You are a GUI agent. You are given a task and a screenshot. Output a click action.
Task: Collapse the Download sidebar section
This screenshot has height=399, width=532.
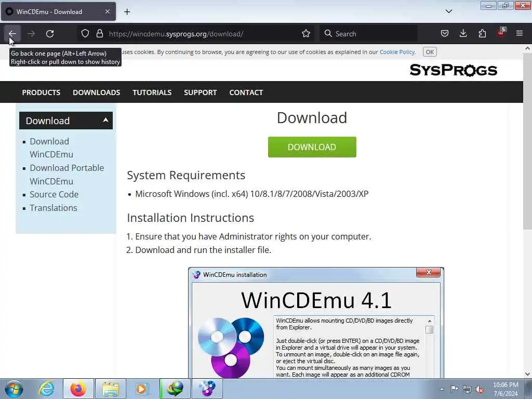[x=105, y=120]
